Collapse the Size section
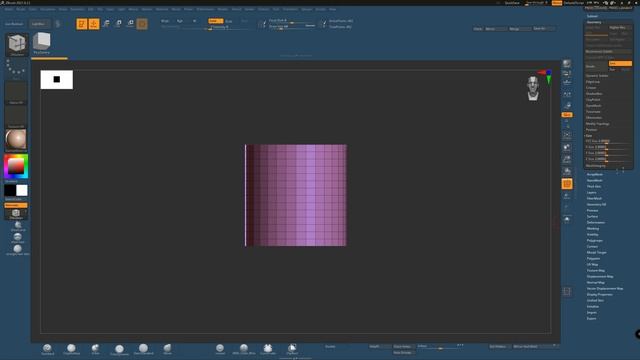The height and width of the screenshot is (360, 640). point(589,136)
